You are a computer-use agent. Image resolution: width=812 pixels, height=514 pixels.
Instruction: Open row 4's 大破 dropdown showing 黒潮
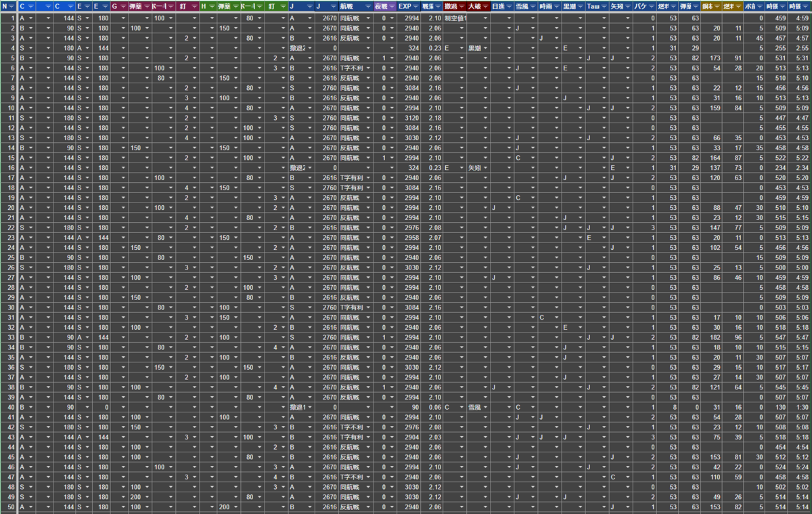pyautogui.click(x=485, y=48)
